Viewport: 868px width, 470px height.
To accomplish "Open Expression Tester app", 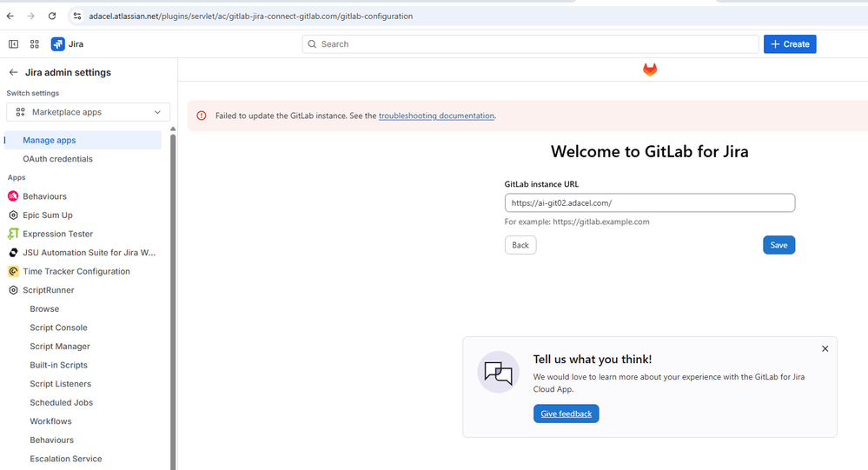I will [57, 235].
